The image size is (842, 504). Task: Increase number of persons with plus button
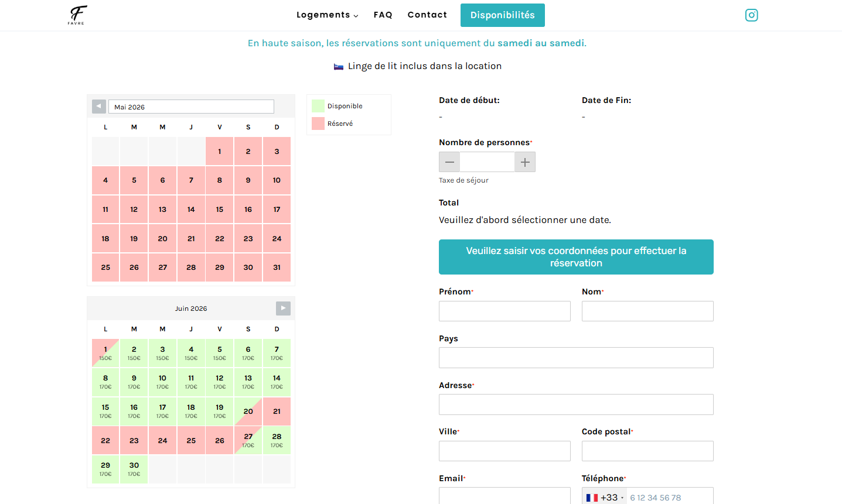525,162
